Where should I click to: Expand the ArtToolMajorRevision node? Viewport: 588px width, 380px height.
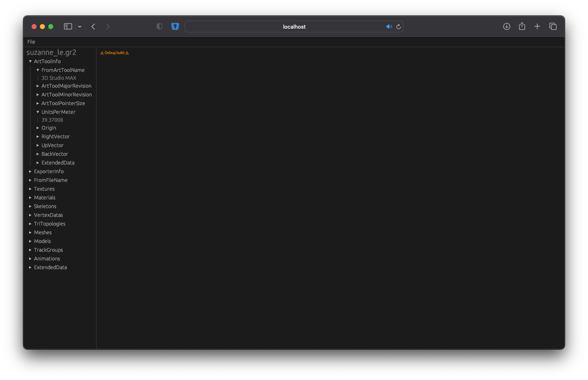[x=38, y=86]
